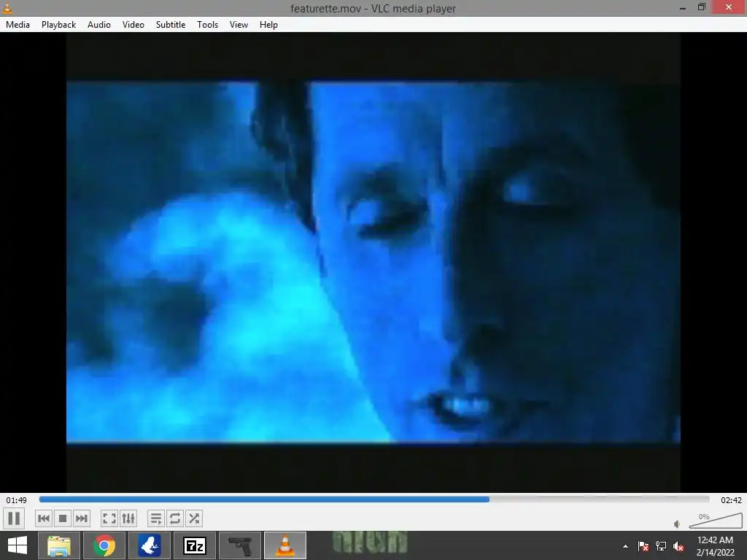Click the video display area
The image size is (747, 560).
pyautogui.click(x=373, y=262)
